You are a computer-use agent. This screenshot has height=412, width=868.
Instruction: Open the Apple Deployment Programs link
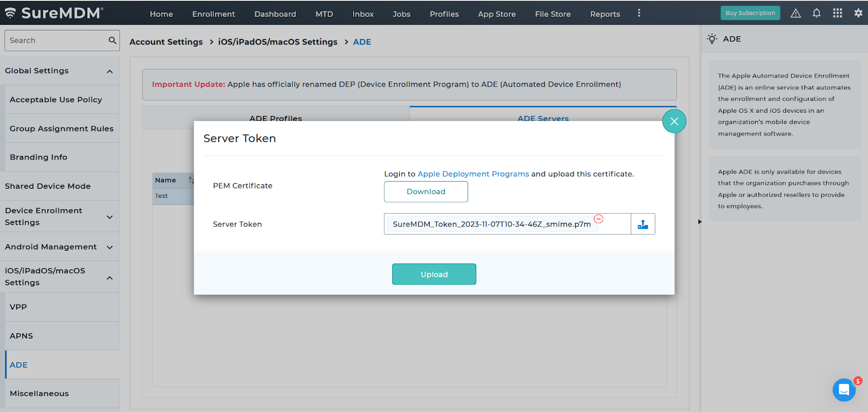[x=473, y=174]
